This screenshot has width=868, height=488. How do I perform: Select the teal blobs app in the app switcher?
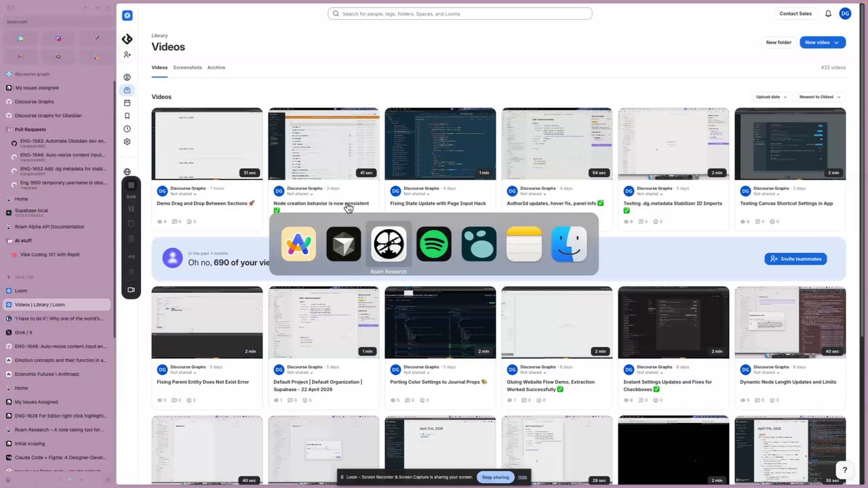tap(479, 244)
